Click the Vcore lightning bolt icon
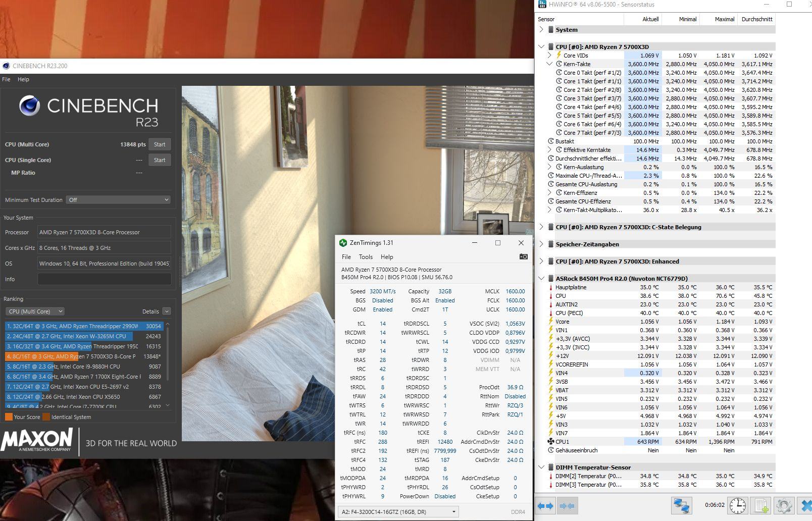 pos(551,322)
